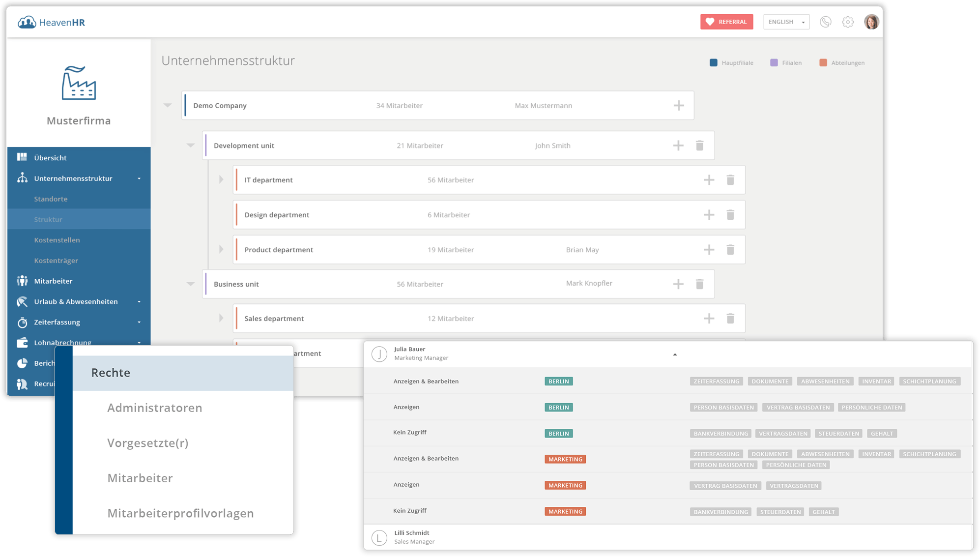Add sub-unit to Development unit with plus
Viewport: 980px width, 557px height.
pyautogui.click(x=678, y=146)
